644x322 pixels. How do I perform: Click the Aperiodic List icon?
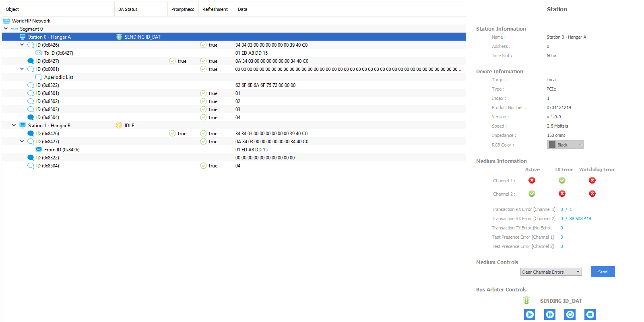pos(39,77)
